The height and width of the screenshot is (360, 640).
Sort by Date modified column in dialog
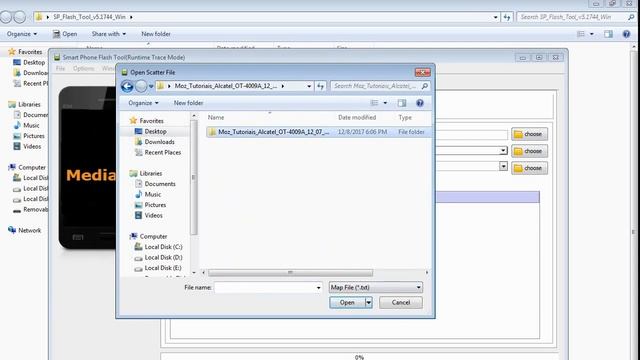[357, 118]
